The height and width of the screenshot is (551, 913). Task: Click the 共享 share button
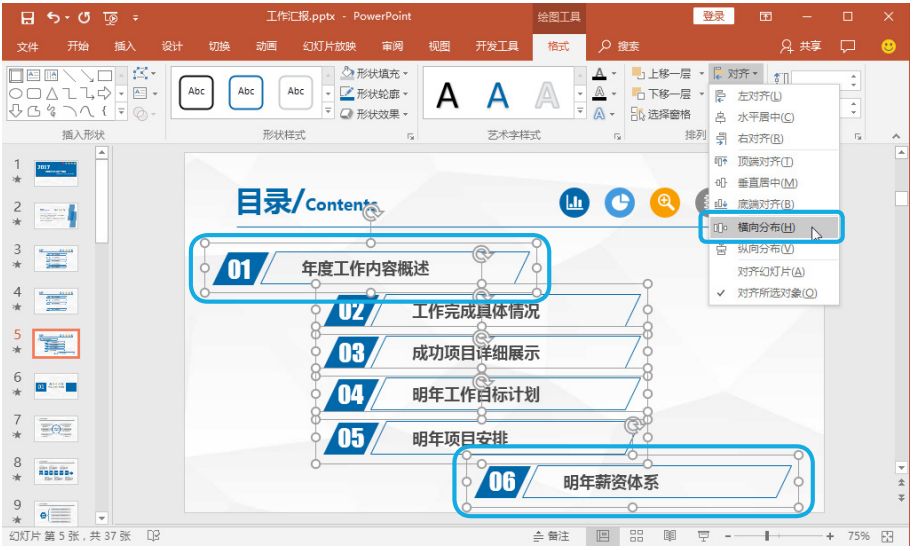tap(801, 46)
